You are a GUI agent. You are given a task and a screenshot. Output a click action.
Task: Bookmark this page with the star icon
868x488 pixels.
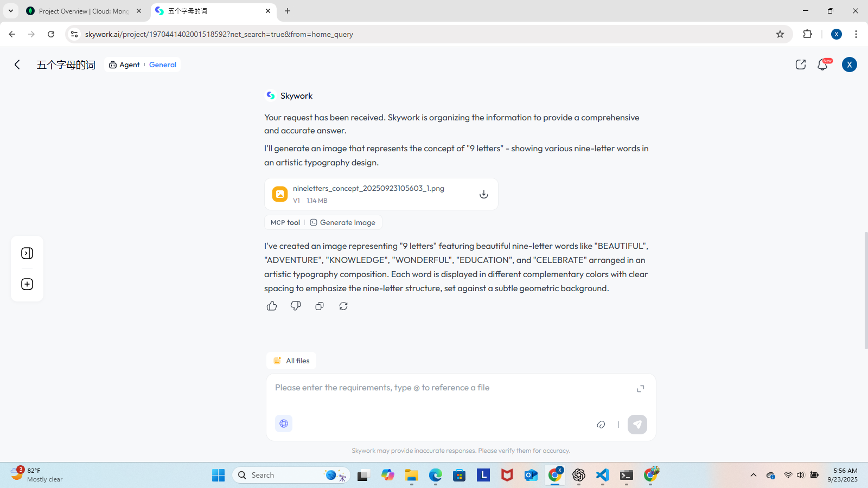pyautogui.click(x=780, y=34)
